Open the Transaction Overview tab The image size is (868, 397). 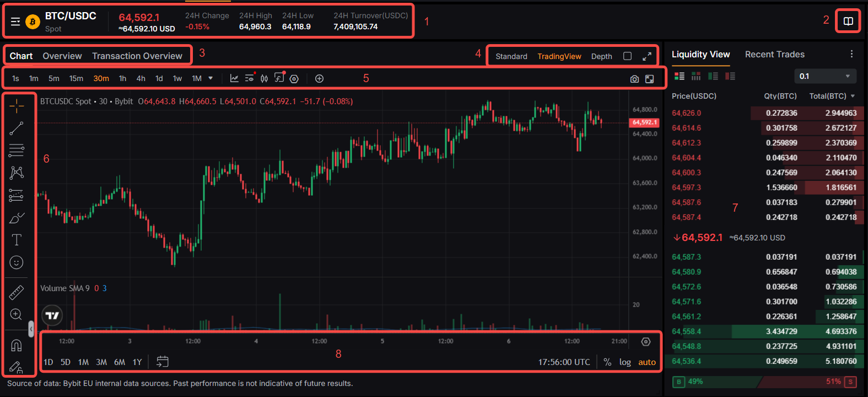137,56
